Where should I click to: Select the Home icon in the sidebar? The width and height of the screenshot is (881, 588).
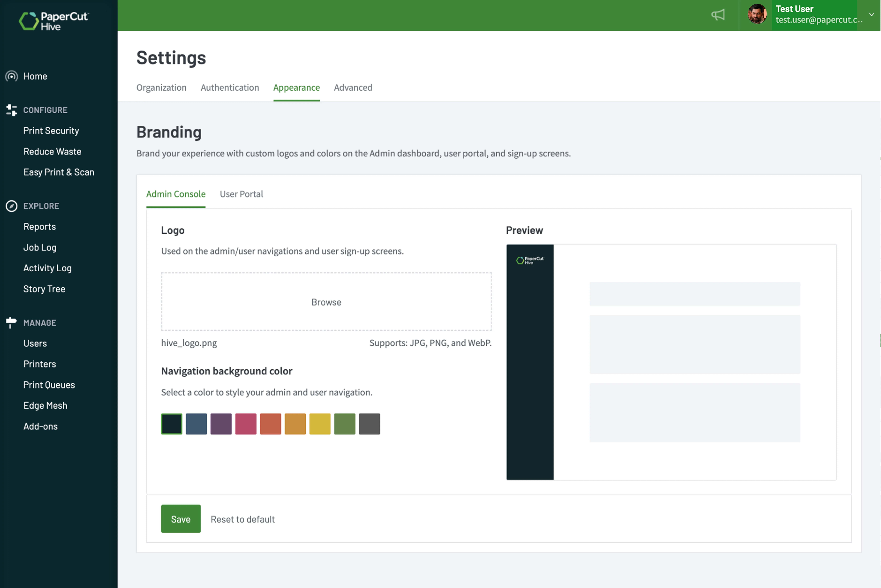tap(11, 76)
